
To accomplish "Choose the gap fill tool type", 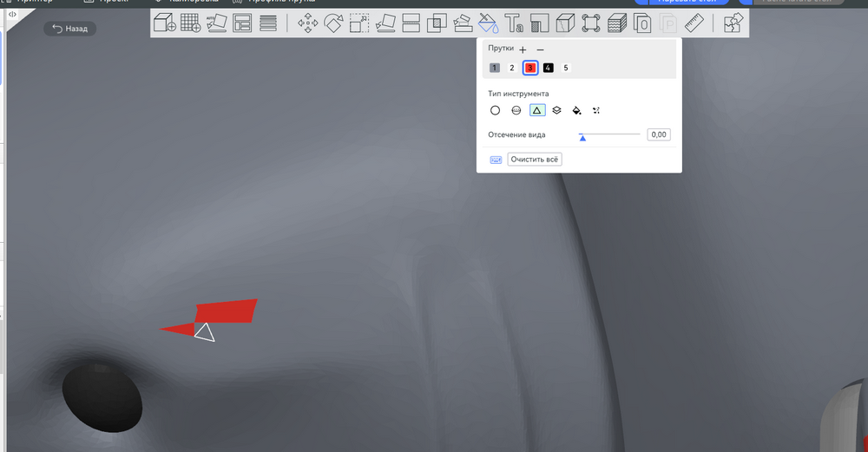I will coord(596,110).
